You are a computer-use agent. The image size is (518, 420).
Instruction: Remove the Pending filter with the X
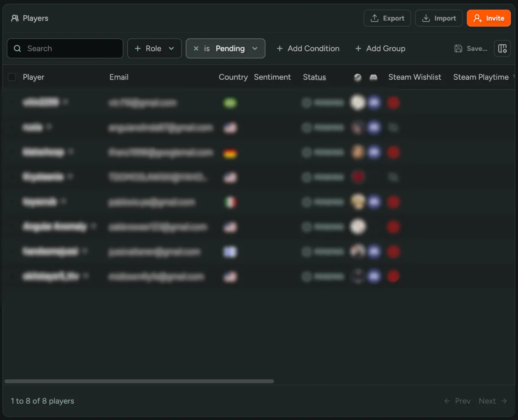coord(196,48)
